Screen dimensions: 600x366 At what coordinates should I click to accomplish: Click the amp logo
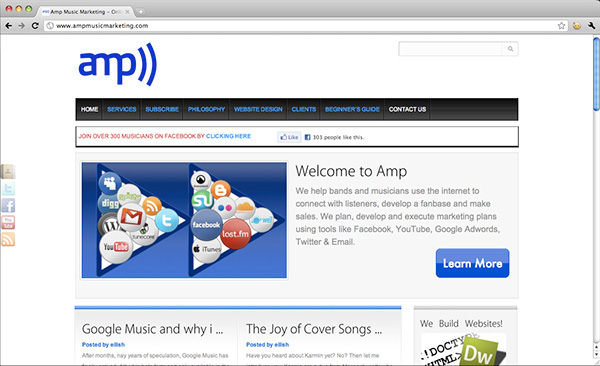[117, 64]
